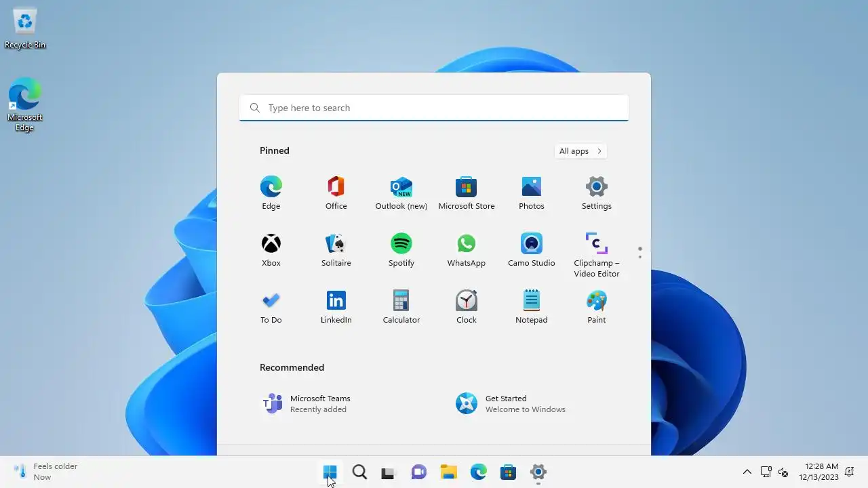Launch Edge from the taskbar
The image size is (868, 488).
click(x=478, y=472)
